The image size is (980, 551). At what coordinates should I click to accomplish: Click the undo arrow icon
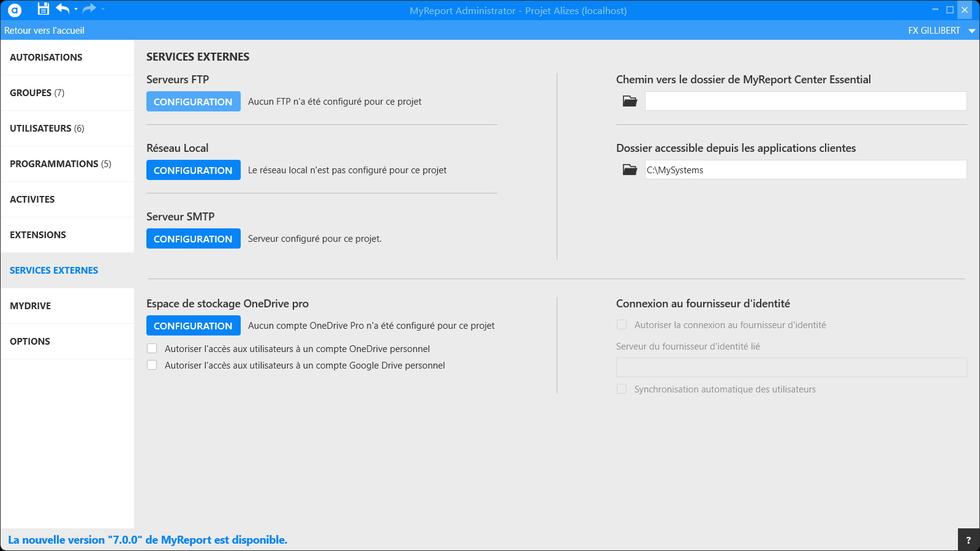(62, 9)
